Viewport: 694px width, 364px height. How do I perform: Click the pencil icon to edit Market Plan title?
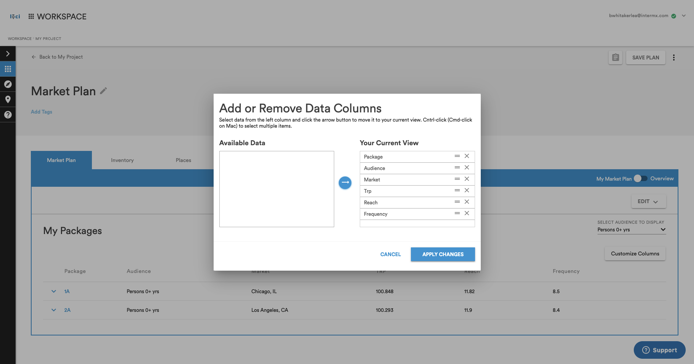point(104,91)
